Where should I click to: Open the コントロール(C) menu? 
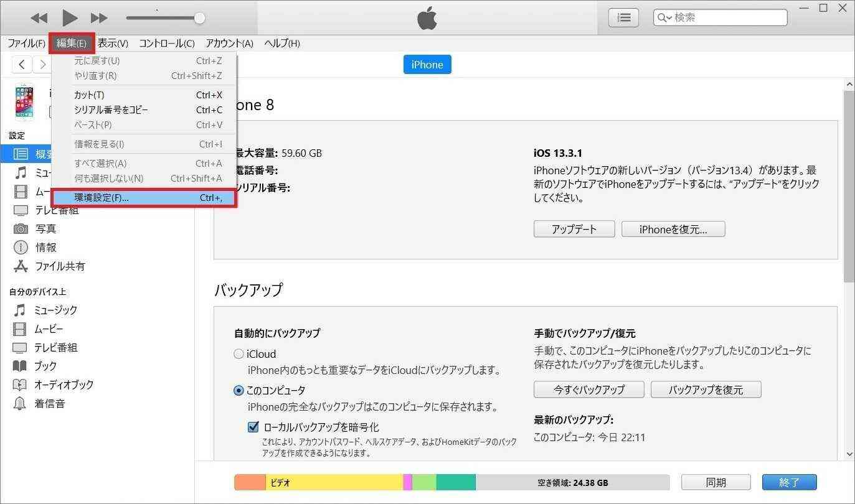tap(166, 43)
